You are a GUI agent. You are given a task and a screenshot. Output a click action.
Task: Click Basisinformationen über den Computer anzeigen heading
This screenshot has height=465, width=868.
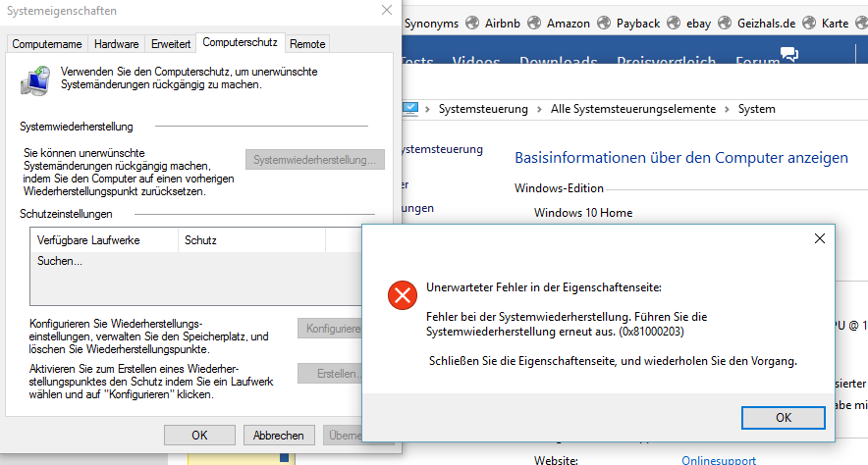pos(680,158)
